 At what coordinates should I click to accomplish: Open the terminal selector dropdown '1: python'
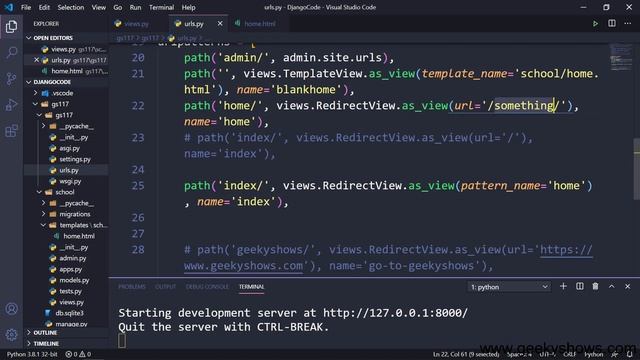509,287
